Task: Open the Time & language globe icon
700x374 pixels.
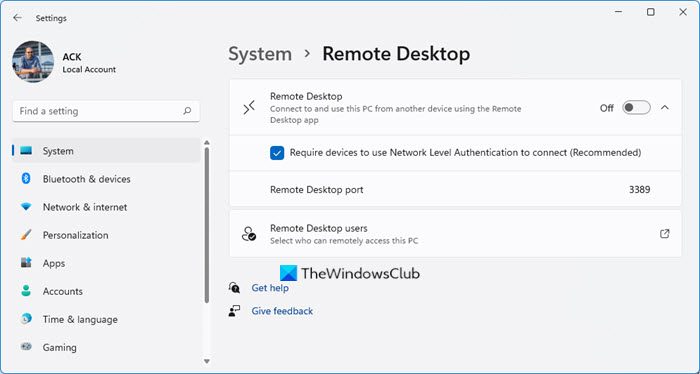Action: (x=26, y=319)
